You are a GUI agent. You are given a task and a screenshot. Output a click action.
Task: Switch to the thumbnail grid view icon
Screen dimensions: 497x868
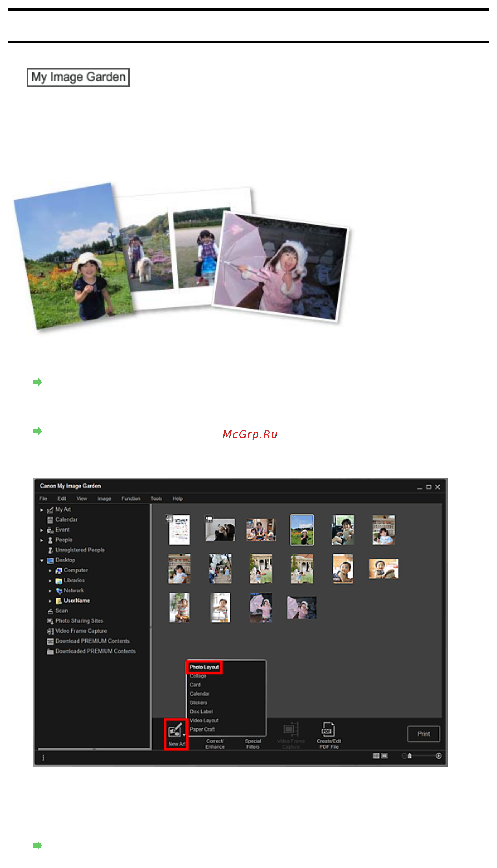coord(376,756)
